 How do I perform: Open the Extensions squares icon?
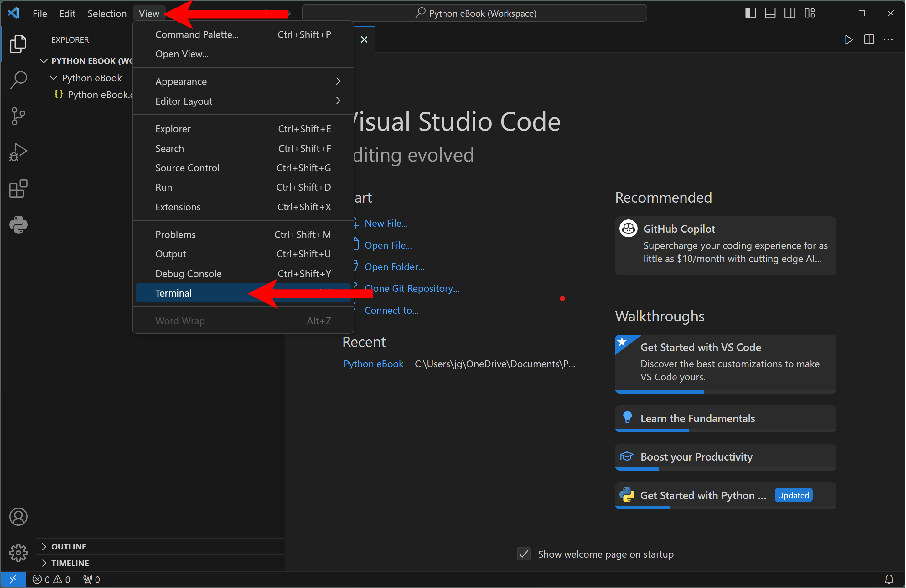point(18,188)
